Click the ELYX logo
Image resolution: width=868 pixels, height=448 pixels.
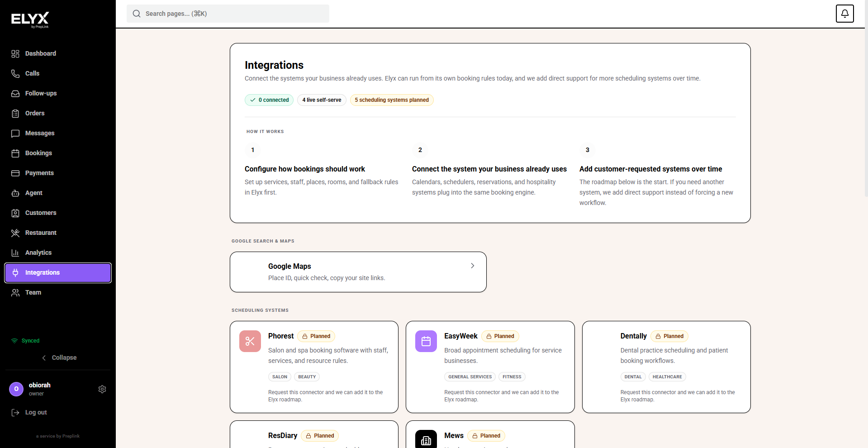[x=30, y=19]
